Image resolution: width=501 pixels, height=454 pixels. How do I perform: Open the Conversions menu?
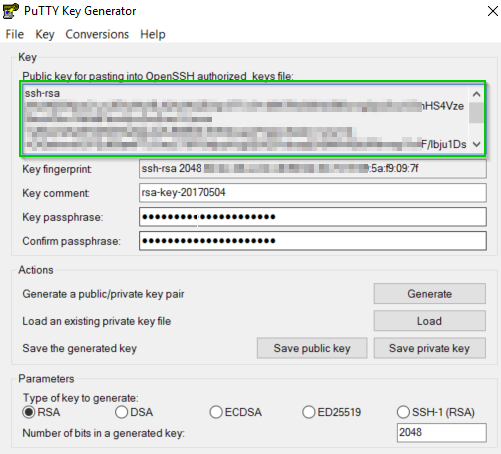pos(97,34)
